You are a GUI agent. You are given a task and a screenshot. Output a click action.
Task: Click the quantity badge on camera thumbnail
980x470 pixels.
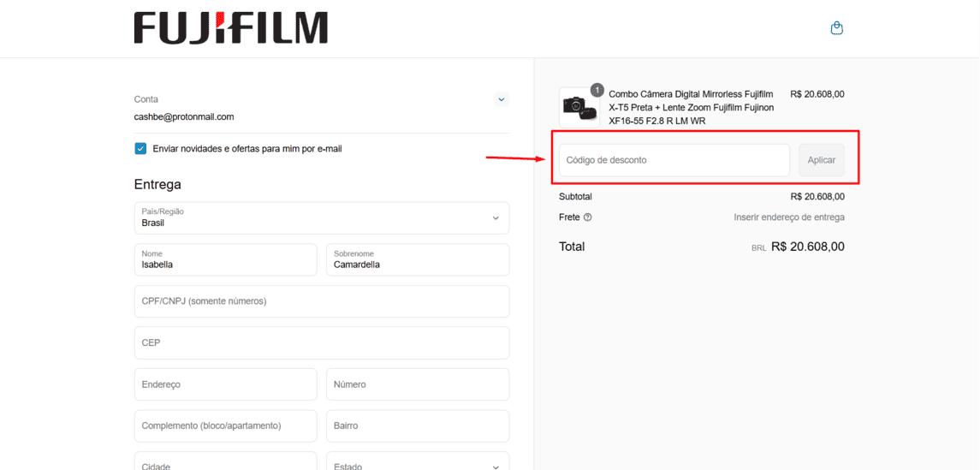click(x=597, y=90)
